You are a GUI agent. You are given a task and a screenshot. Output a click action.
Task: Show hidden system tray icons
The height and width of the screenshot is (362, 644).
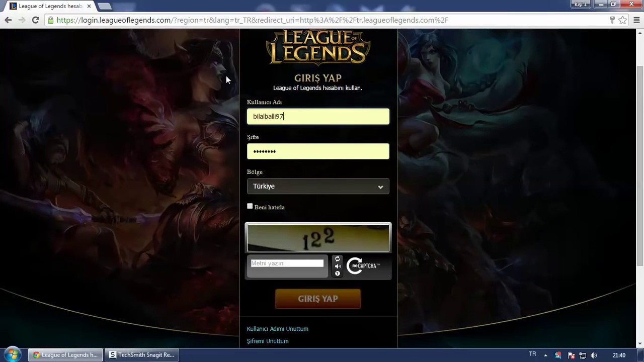(x=545, y=355)
